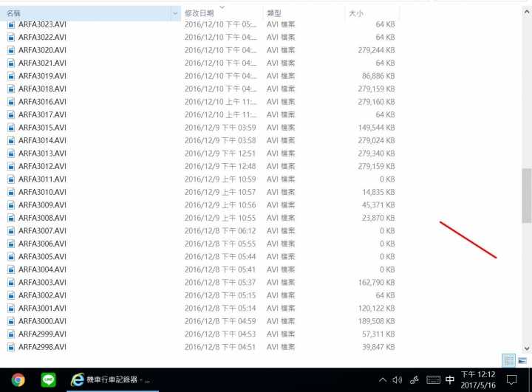Open the 名稱 column filter dropdown arrow
Image resolution: width=532 pixels, height=392 pixels.
click(175, 13)
